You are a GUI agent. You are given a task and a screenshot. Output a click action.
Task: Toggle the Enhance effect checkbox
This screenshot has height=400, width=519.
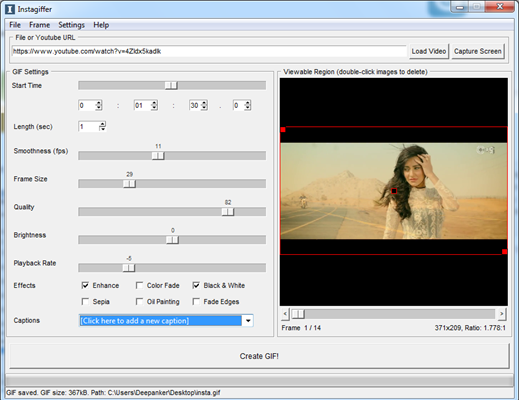[85, 285]
